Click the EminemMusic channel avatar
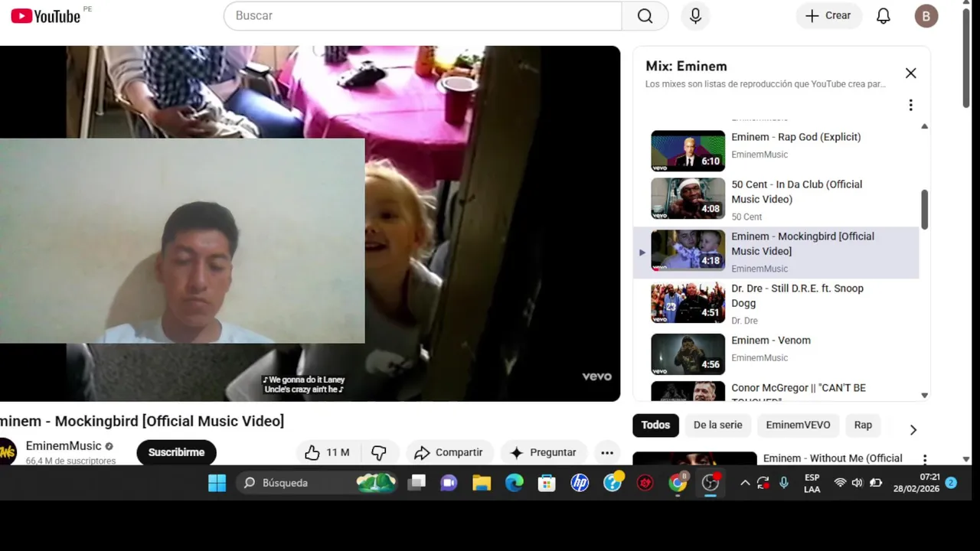Image resolution: width=980 pixels, height=551 pixels. point(7,452)
